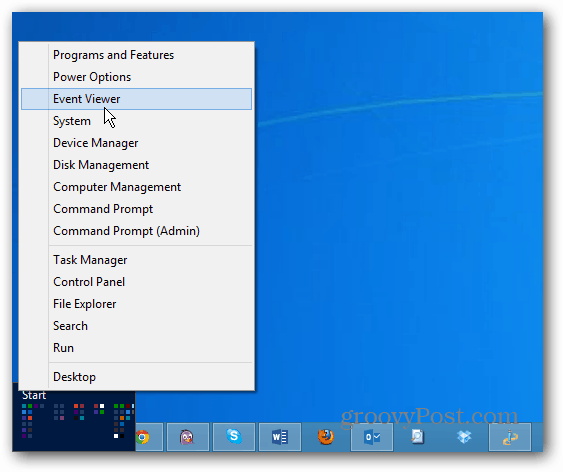Launch Firefox from the taskbar
This screenshot has height=472, width=563.
tap(326, 437)
